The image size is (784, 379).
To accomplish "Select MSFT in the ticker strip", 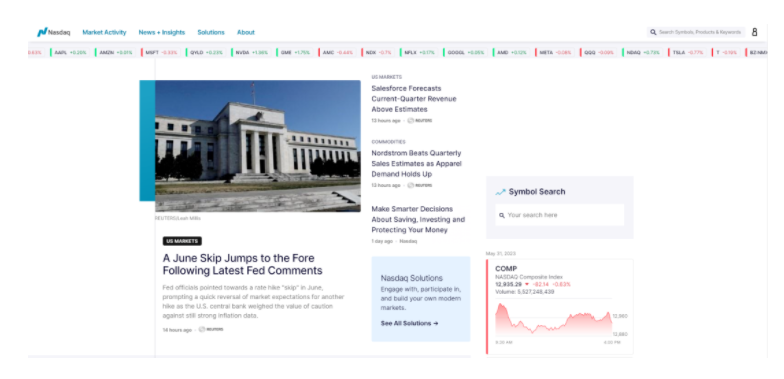I will [x=161, y=52].
